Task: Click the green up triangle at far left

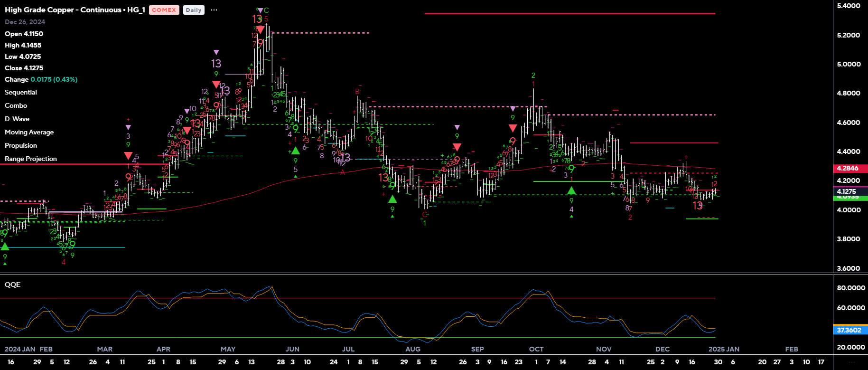Action: pos(5,247)
